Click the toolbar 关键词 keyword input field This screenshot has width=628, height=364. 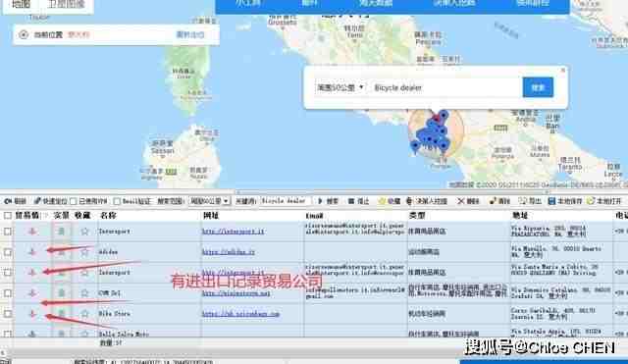click(286, 201)
